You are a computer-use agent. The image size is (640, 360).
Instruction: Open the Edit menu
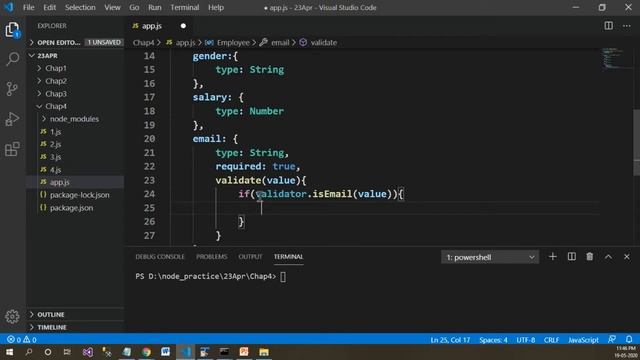tap(49, 7)
